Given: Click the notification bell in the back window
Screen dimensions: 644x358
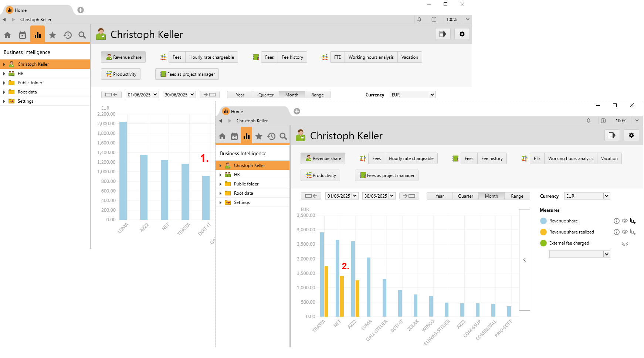Looking at the screenshot, I should tap(419, 20).
